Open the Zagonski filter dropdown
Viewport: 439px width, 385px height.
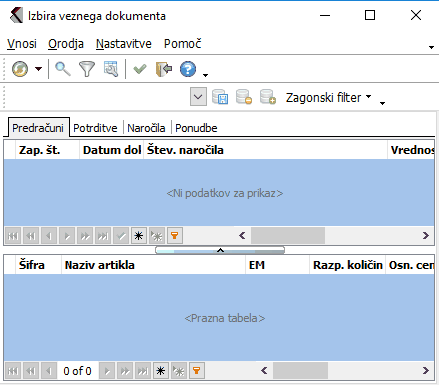pos(328,97)
